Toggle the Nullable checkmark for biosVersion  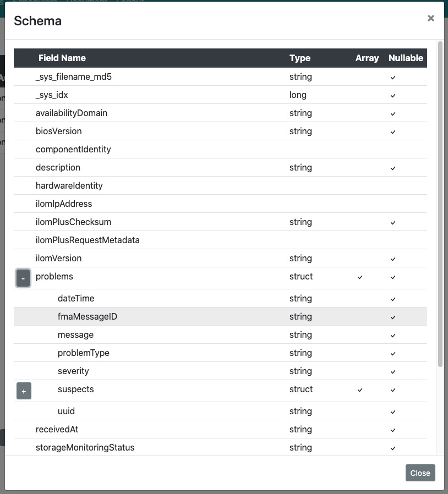pyautogui.click(x=393, y=131)
